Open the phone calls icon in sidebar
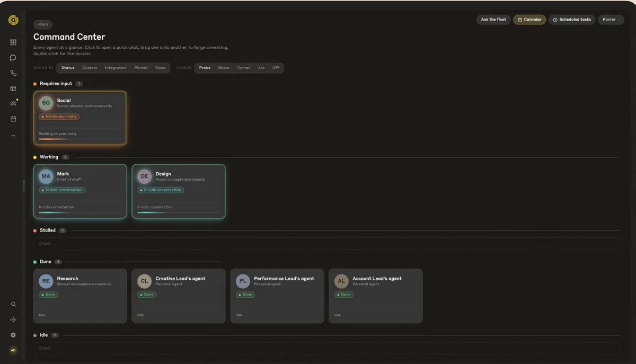636x364 pixels. 13,73
